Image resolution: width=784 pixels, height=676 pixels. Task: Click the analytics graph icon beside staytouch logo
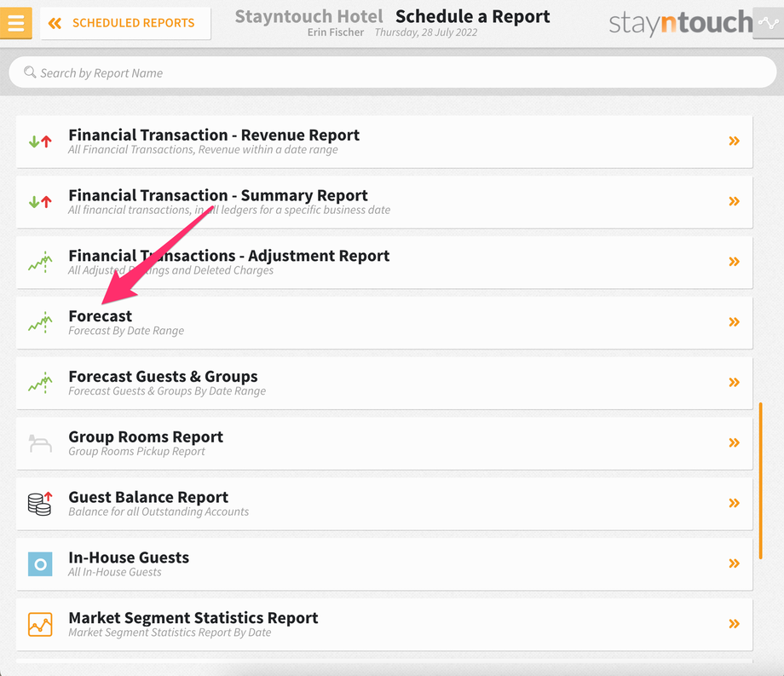tap(768, 23)
